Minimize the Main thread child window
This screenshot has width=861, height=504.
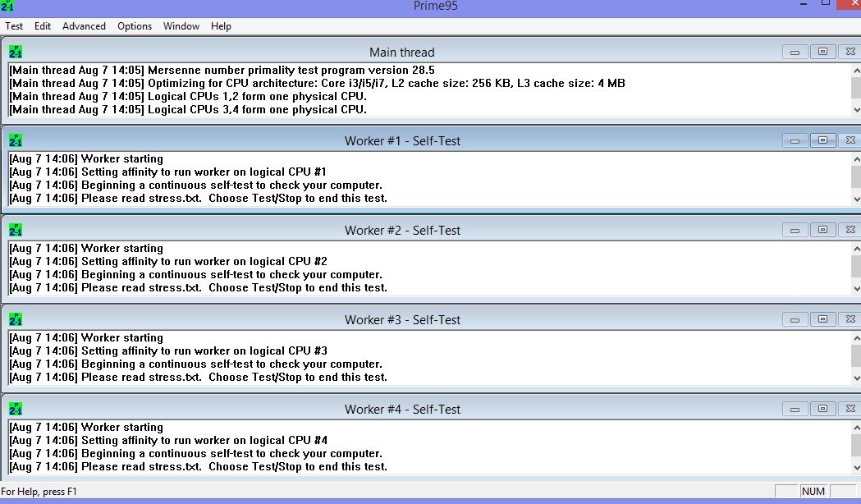coord(795,52)
